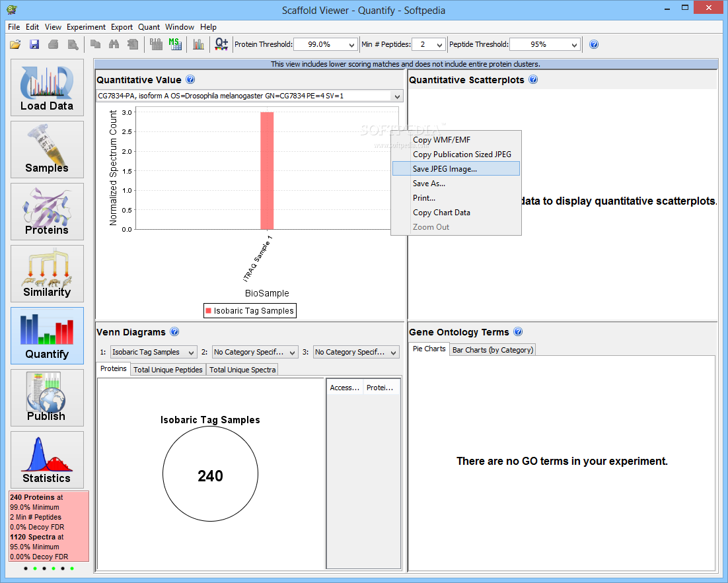Screen dimensions: 728x583
Task: Click the red Isobaric Tag Samples legend swatch
Action: (209, 311)
